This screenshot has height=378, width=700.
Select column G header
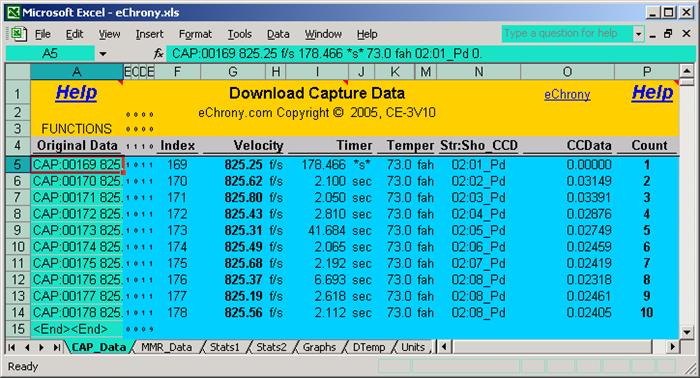point(233,71)
